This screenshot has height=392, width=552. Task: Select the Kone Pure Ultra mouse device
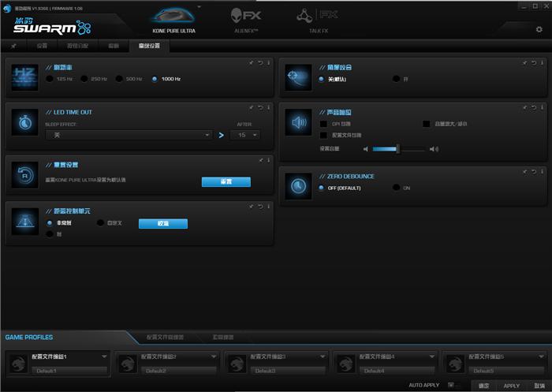point(173,20)
